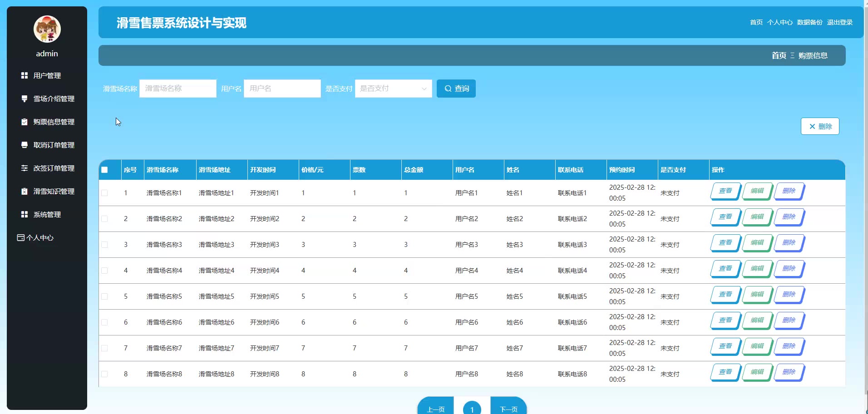The width and height of the screenshot is (868, 414).
Task: Click the 系统管理 grid icon
Action: tap(25, 214)
